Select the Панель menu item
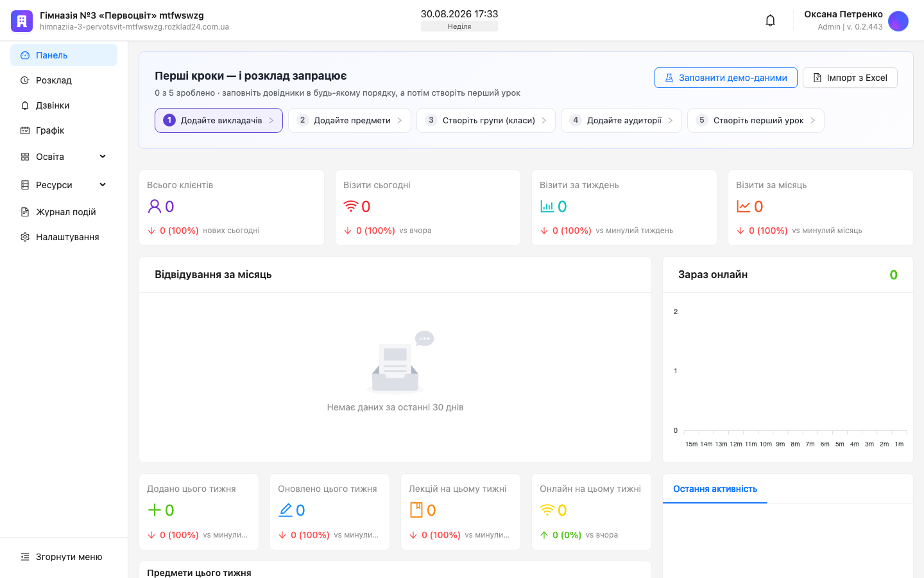Viewport: 924px width, 578px height. (x=64, y=55)
